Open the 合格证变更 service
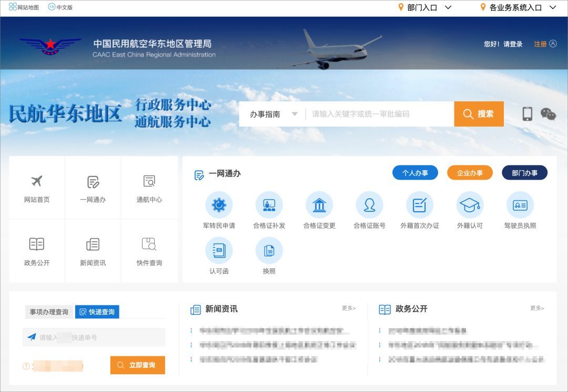Image resolution: width=568 pixels, height=392 pixels. [x=319, y=210]
